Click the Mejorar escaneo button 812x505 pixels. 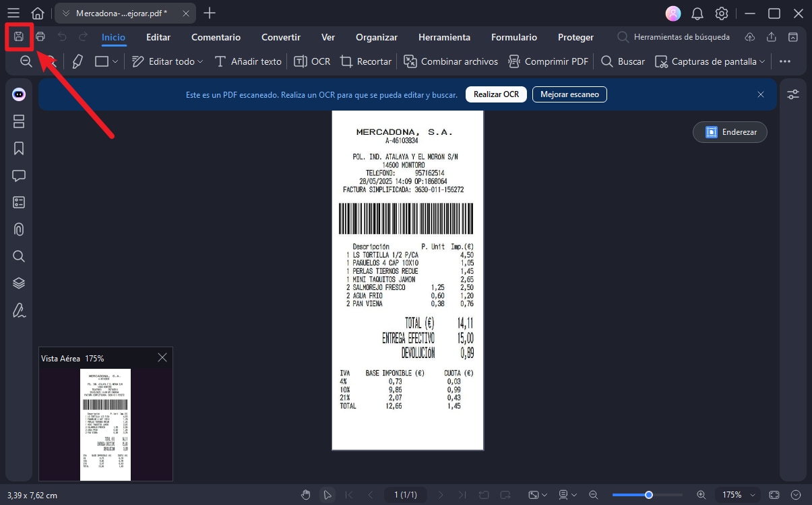tap(569, 94)
